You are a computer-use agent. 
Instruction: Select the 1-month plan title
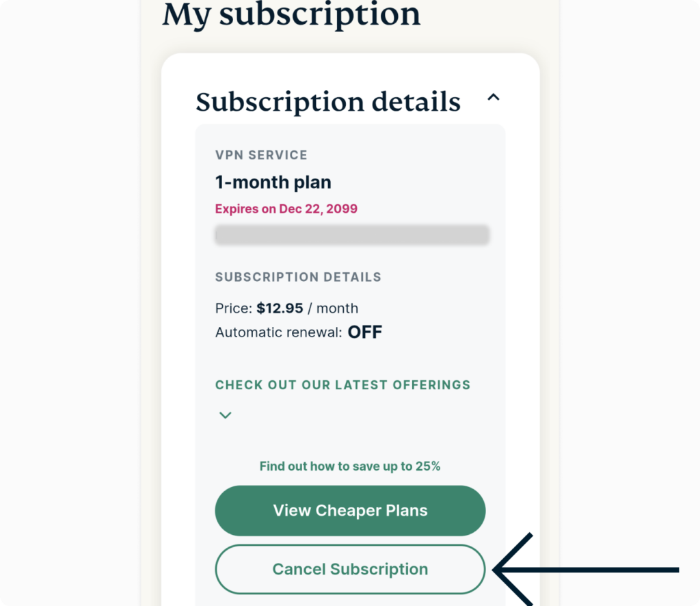[x=273, y=182]
